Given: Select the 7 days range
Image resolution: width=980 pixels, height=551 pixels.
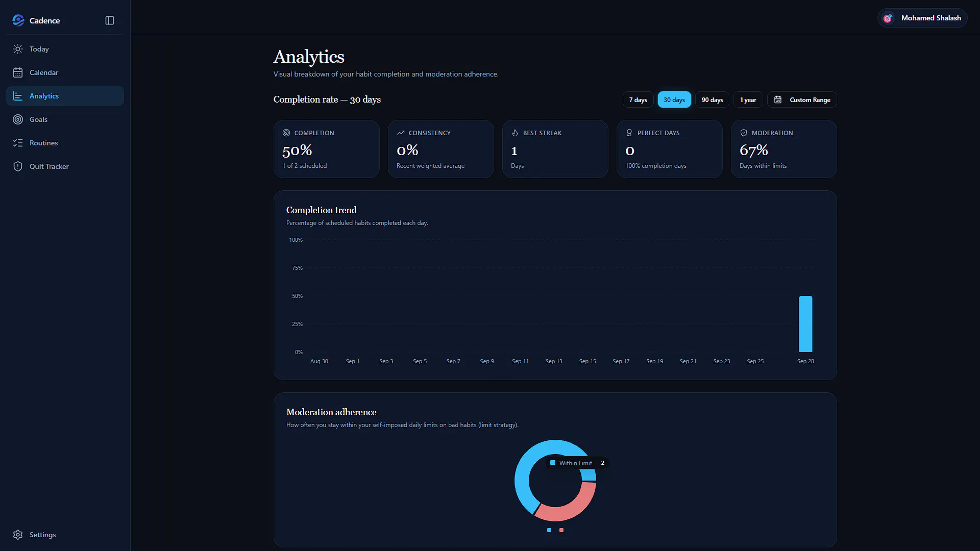Looking at the screenshot, I should [638, 100].
